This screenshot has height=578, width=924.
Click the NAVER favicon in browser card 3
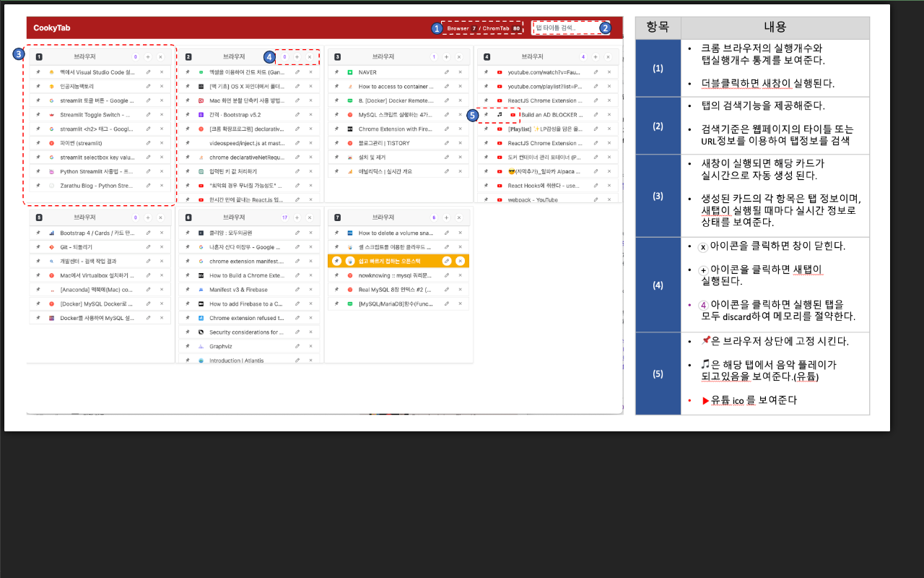click(x=348, y=71)
